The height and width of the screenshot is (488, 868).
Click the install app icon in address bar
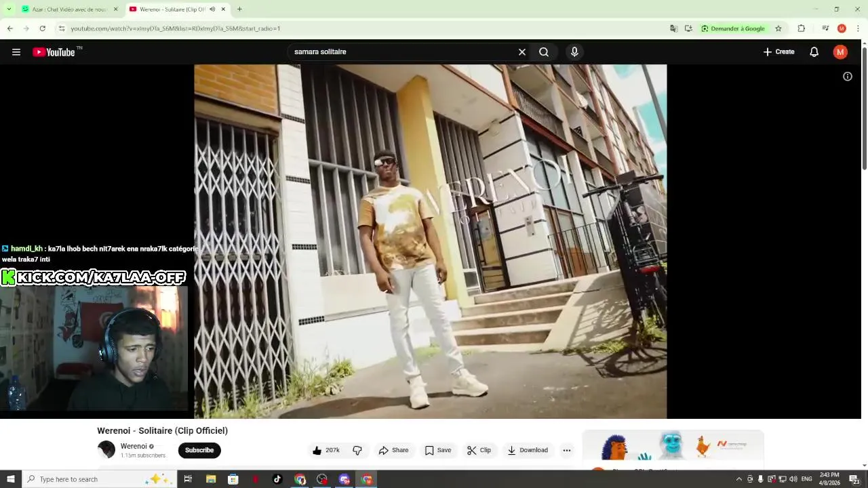tap(688, 28)
